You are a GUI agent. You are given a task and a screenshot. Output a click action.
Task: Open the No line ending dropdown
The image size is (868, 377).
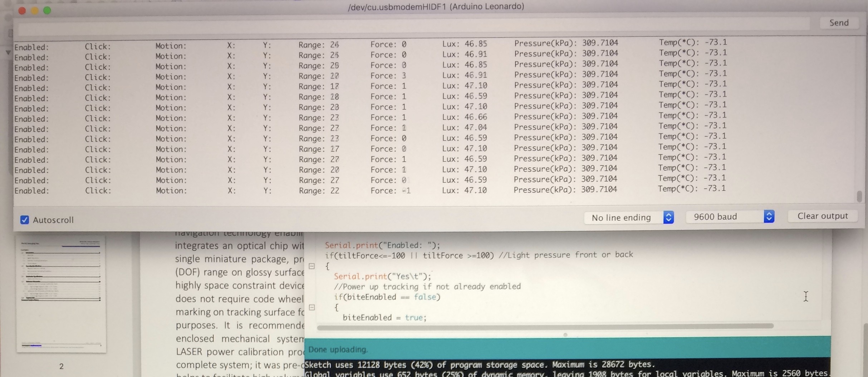pos(629,217)
